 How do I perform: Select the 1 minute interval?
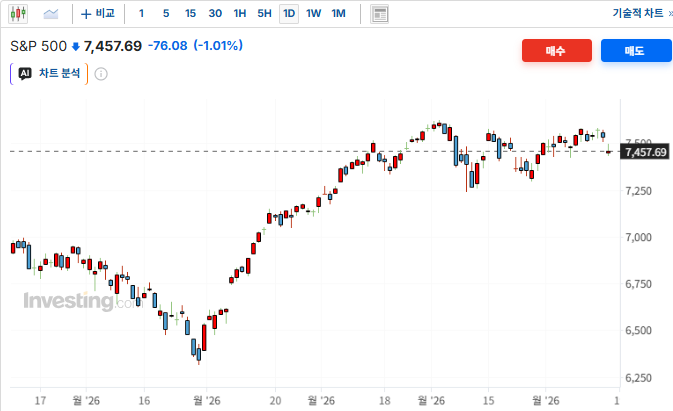point(141,14)
